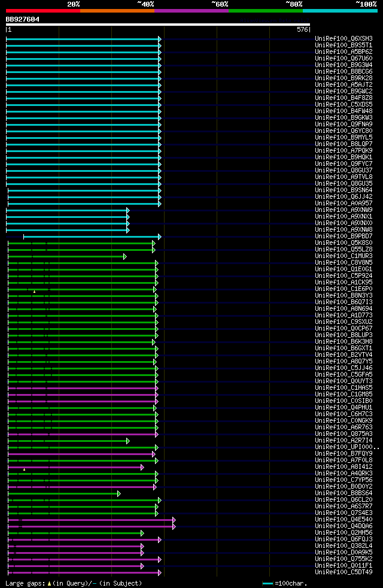Click green arrowhead on the A2R7I4 alignment
Viewport: 383px width, 588px height.
[128, 441]
